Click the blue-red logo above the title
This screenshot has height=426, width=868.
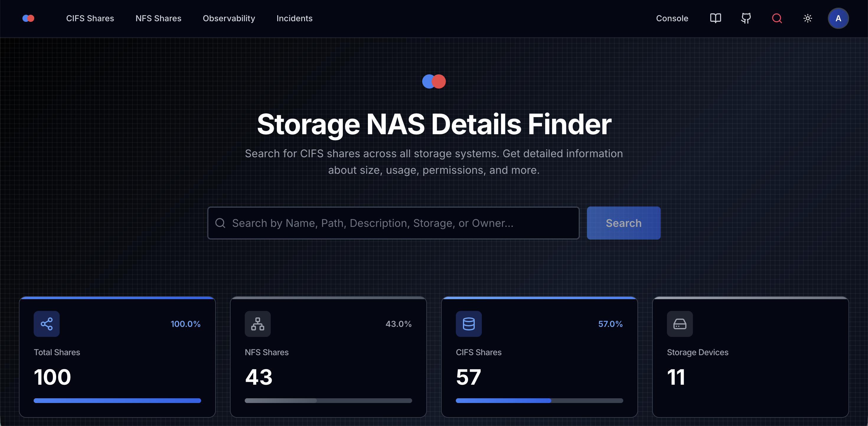[x=434, y=81]
